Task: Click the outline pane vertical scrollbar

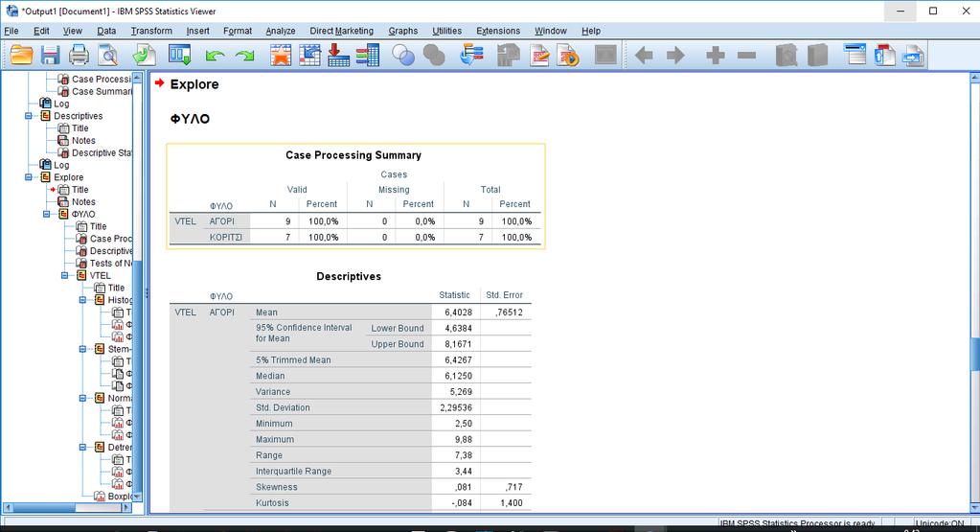Action: [x=138, y=288]
